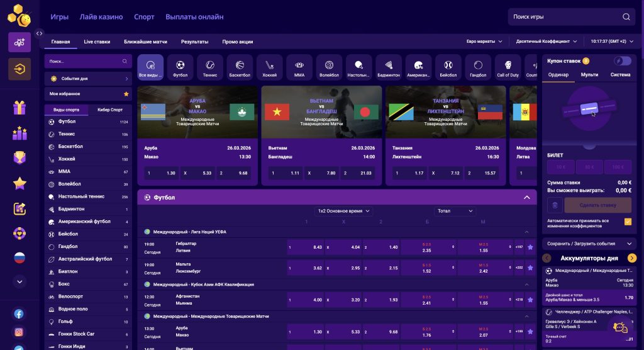Viewport: 644px width, 350px height.
Task: Toggle the quick bet switch in coupon
Action: coord(623,61)
